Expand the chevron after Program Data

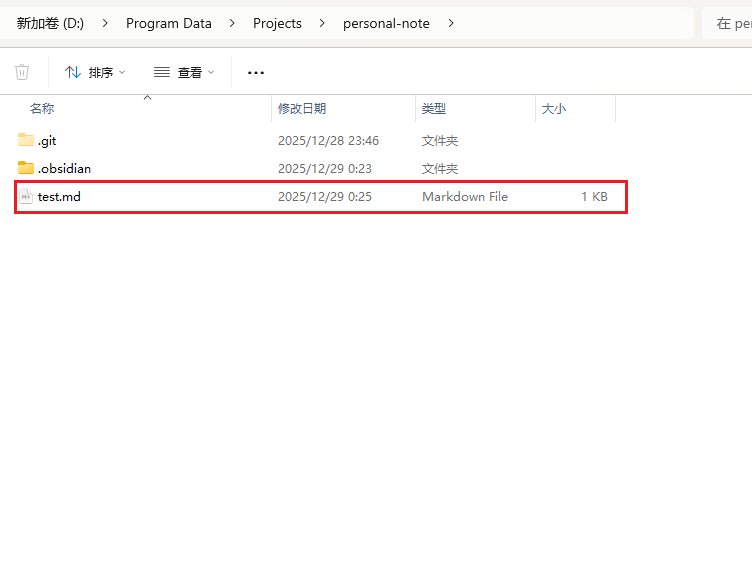point(232,23)
